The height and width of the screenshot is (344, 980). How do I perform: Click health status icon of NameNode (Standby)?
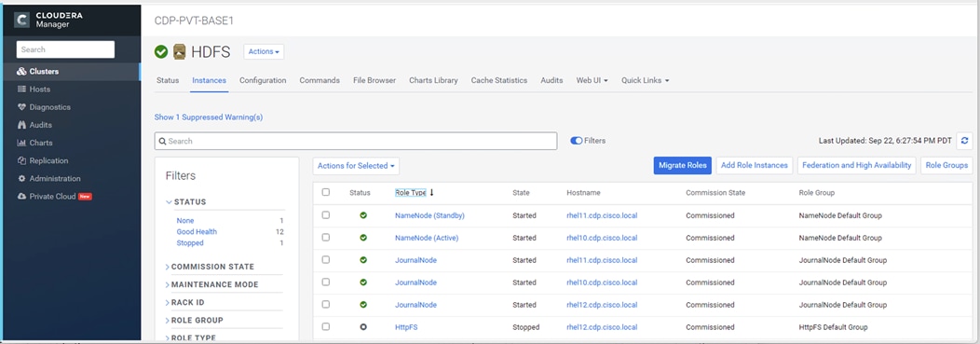363,215
